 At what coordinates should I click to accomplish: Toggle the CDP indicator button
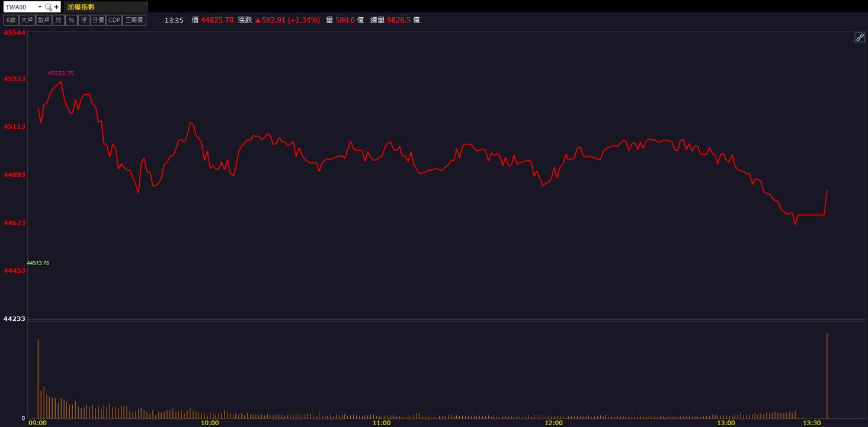[114, 20]
